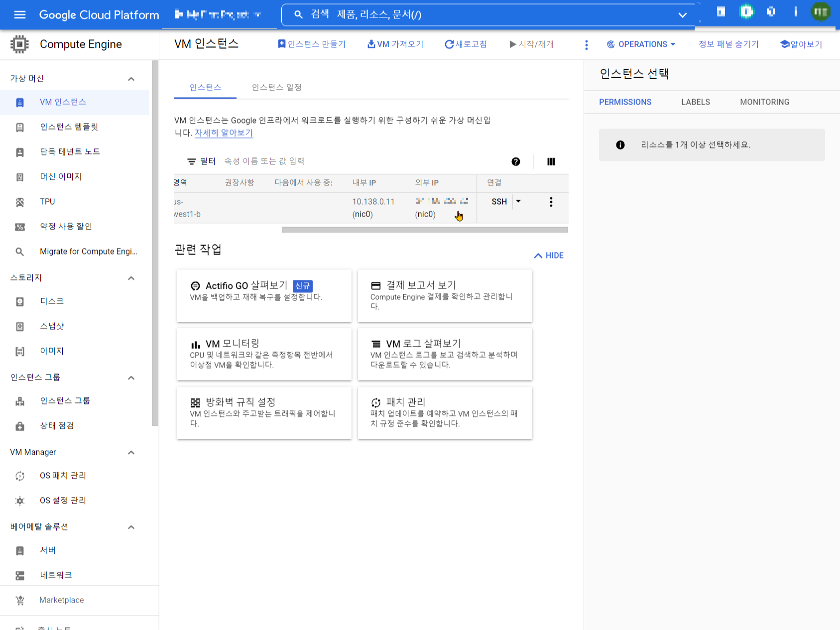
Task: Click the top search box
Action: point(488,15)
